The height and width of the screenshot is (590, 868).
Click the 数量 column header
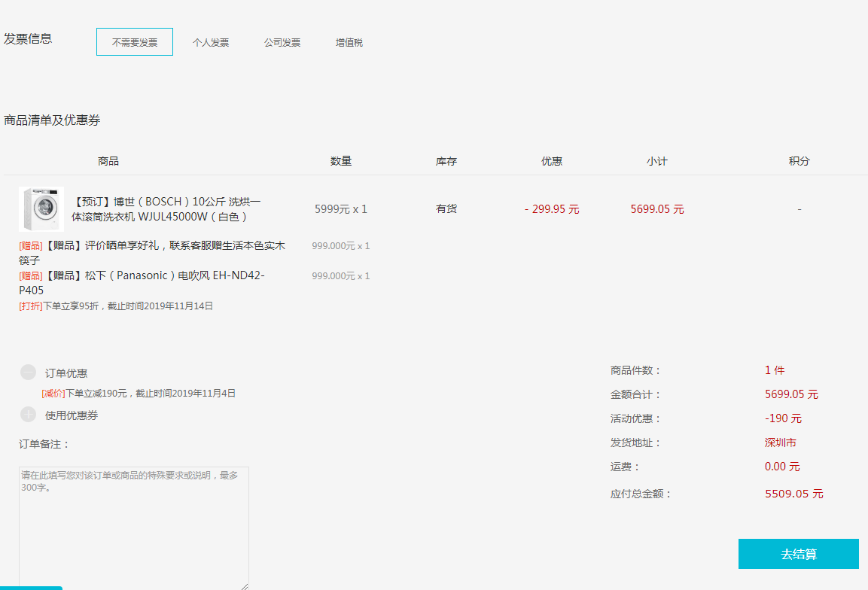pyautogui.click(x=341, y=161)
